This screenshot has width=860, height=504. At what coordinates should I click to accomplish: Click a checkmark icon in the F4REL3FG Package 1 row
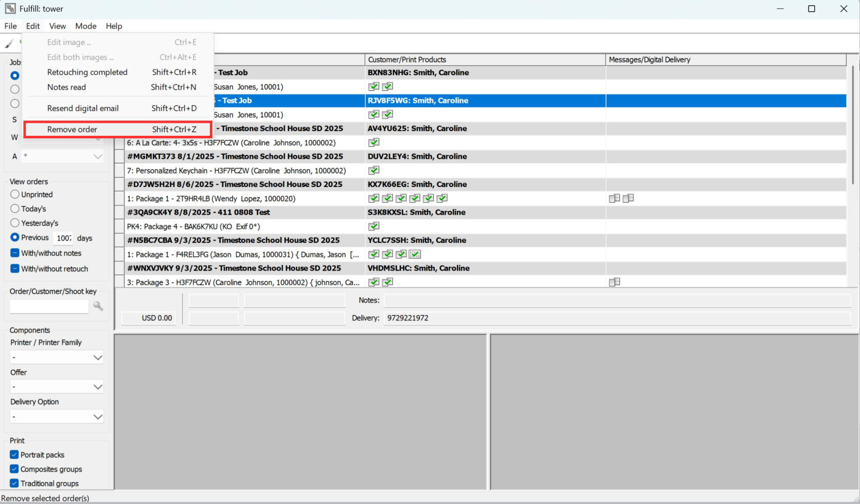tap(374, 254)
